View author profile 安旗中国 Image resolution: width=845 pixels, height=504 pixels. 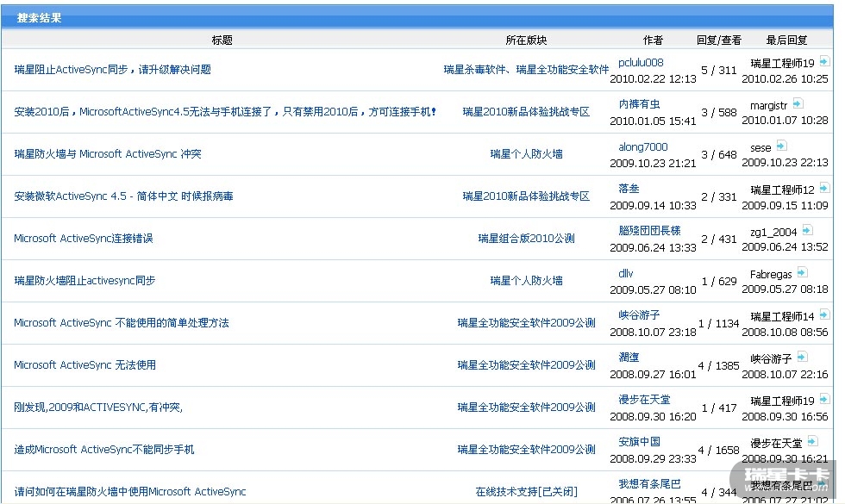pos(639,441)
